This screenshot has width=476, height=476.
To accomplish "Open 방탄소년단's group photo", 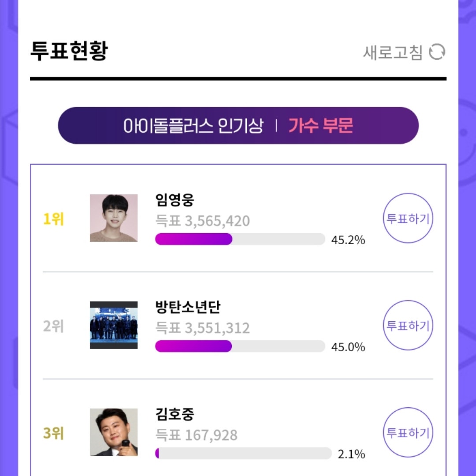I will coord(113,325).
